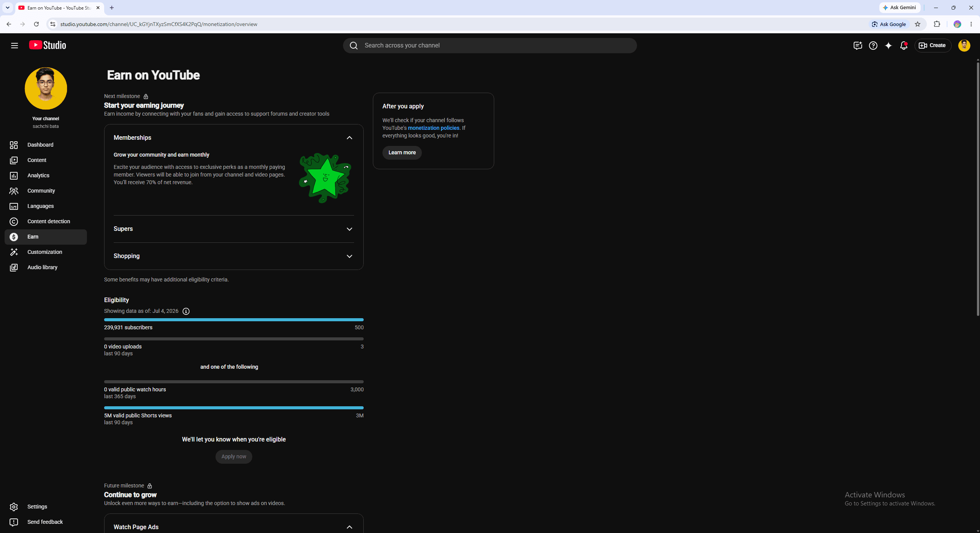Open Analytics in the sidebar

(x=46, y=175)
